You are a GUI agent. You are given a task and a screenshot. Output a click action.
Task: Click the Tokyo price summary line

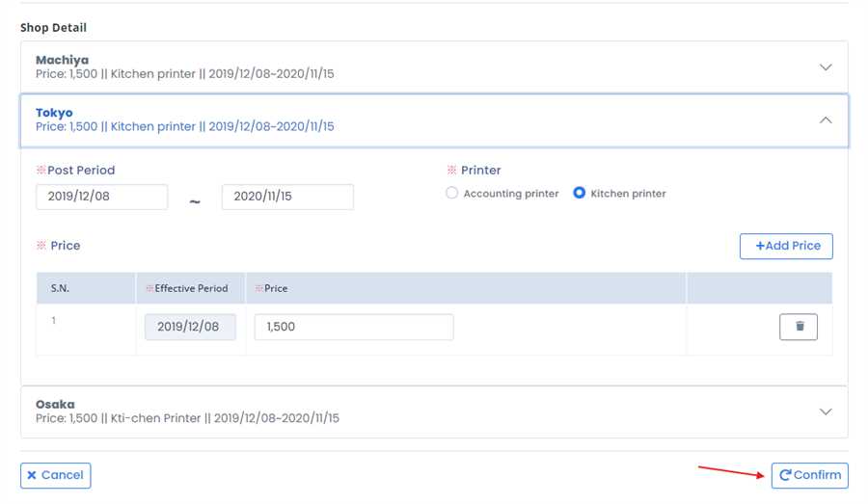pos(184,127)
